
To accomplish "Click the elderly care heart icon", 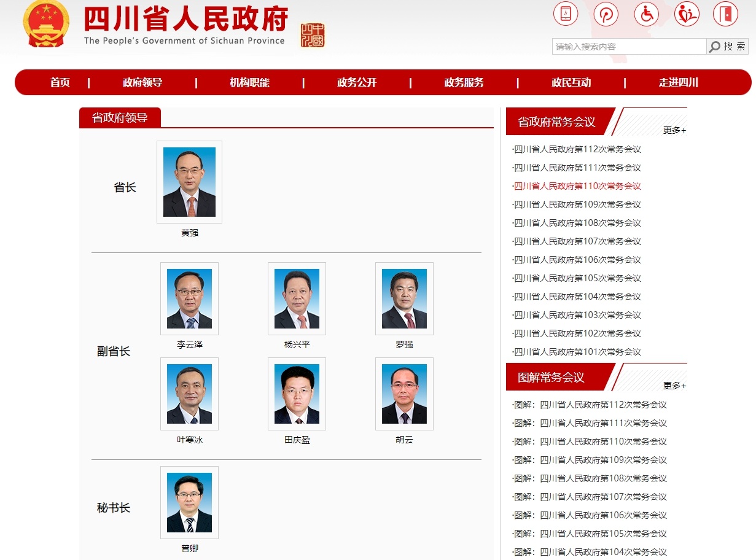I will coord(687,14).
